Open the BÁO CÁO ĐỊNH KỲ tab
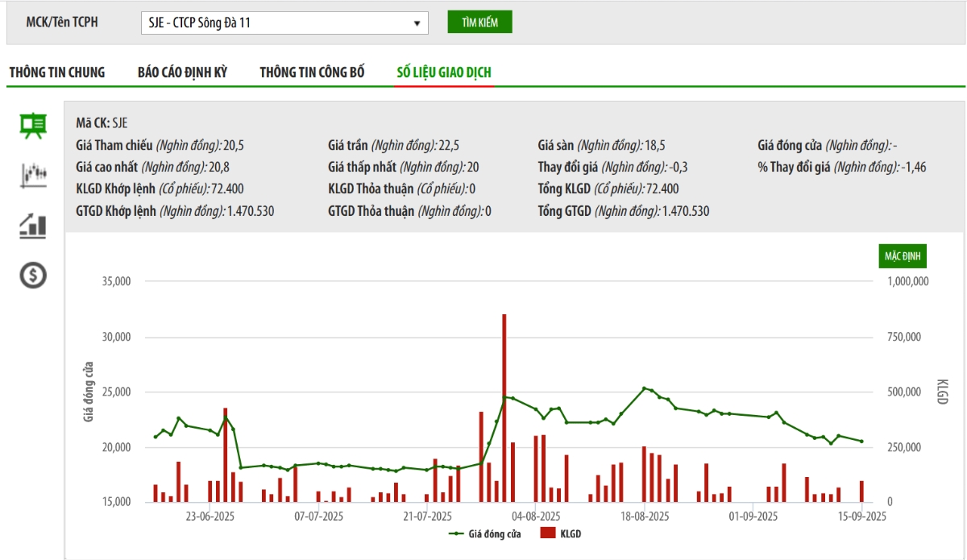 point(182,73)
